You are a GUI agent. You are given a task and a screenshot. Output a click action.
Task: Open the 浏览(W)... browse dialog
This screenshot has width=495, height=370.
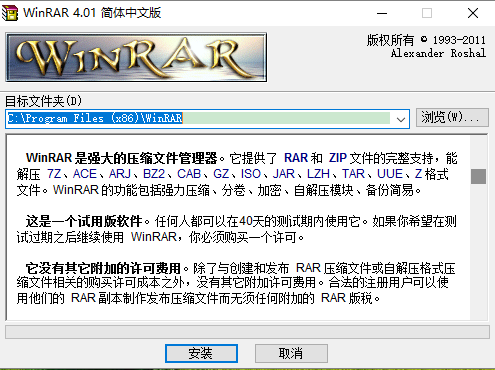(452, 117)
